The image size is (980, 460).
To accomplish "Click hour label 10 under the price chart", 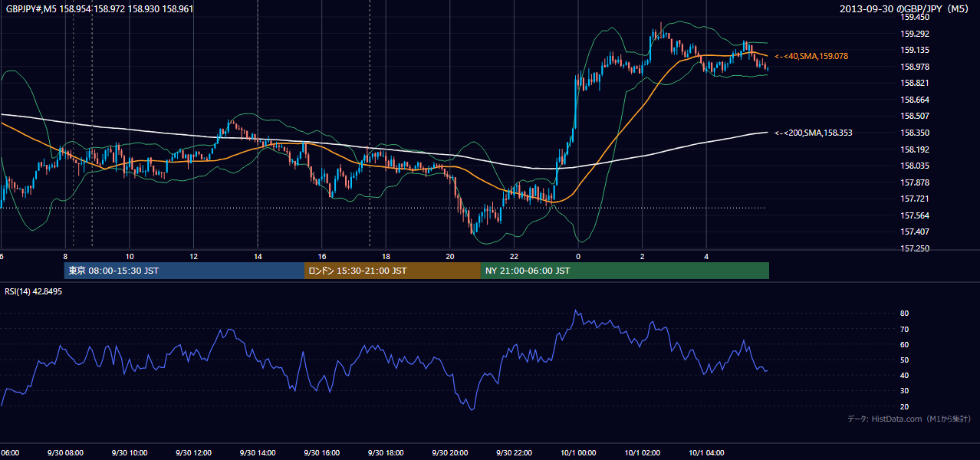I will click(x=130, y=257).
